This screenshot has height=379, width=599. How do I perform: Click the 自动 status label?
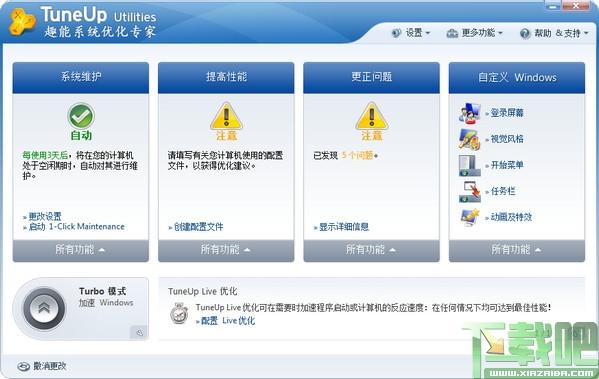click(81, 136)
